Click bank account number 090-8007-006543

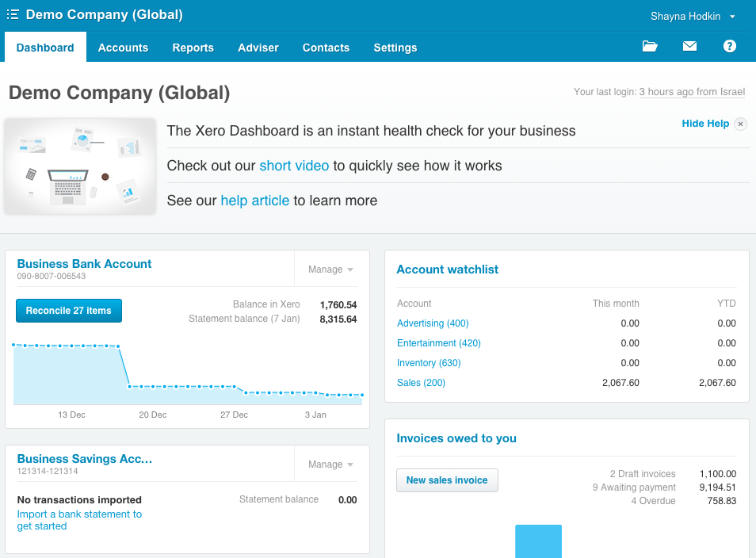coord(52,276)
